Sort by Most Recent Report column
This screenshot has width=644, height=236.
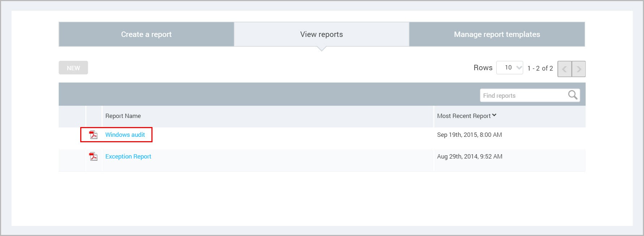point(464,116)
